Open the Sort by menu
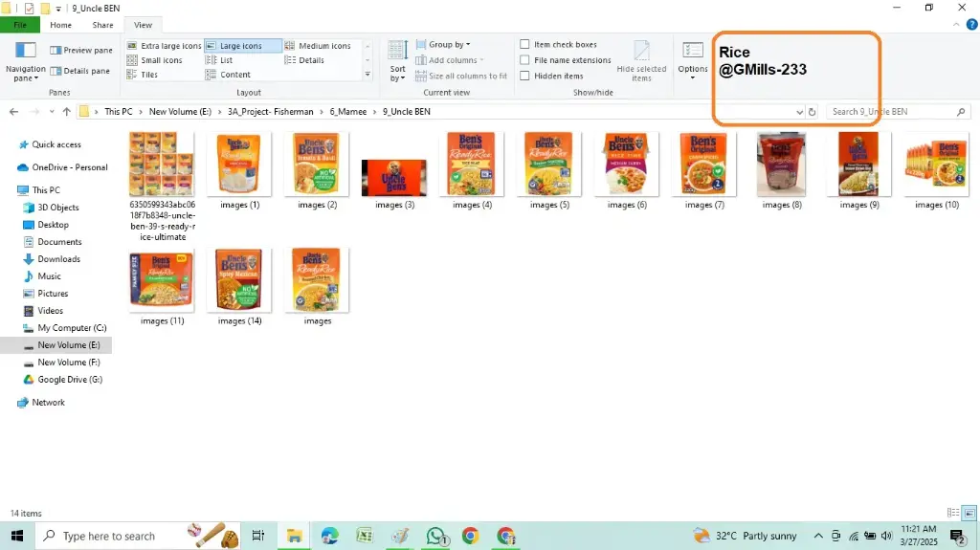This screenshot has height=550, width=980. [397, 62]
